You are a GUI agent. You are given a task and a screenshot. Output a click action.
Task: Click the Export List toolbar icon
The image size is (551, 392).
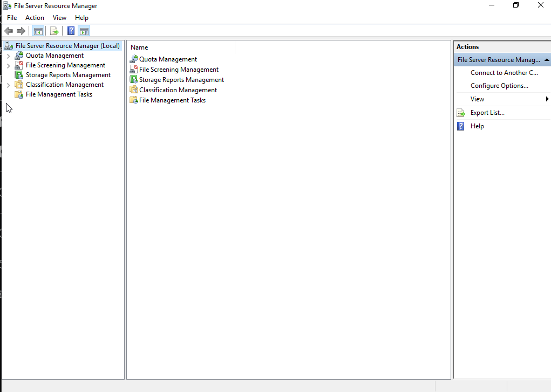55,31
